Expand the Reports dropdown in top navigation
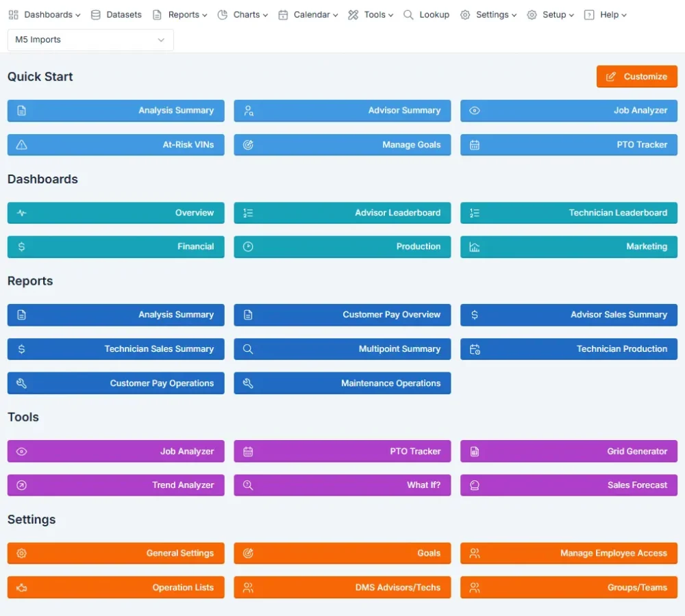This screenshot has width=685, height=616. click(x=180, y=14)
